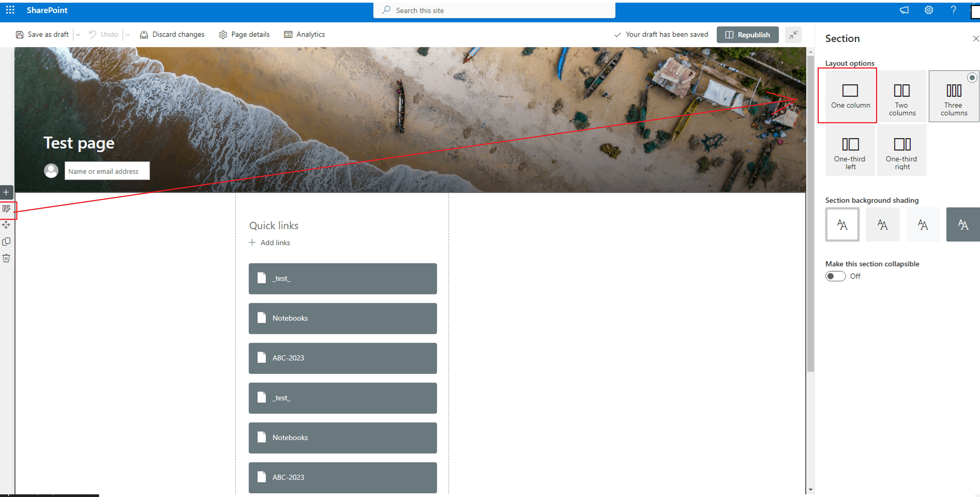Click the Name or email address field

[107, 171]
